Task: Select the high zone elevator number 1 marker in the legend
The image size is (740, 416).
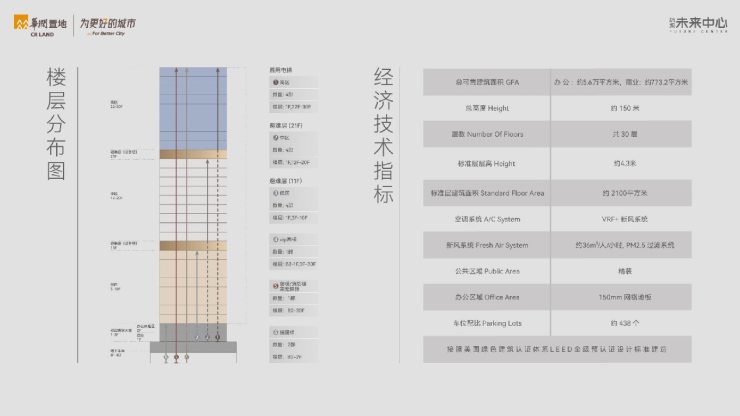Action: pos(276,82)
